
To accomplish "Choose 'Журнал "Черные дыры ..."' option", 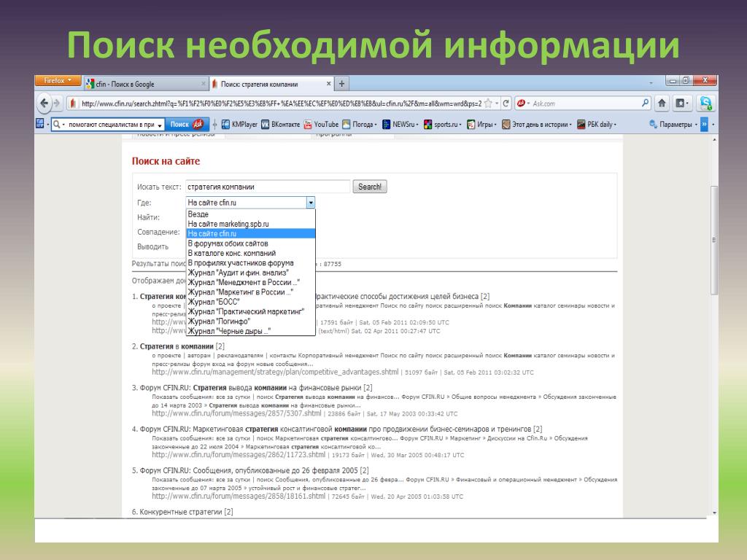I will pyautogui.click(x=250, y=331).
